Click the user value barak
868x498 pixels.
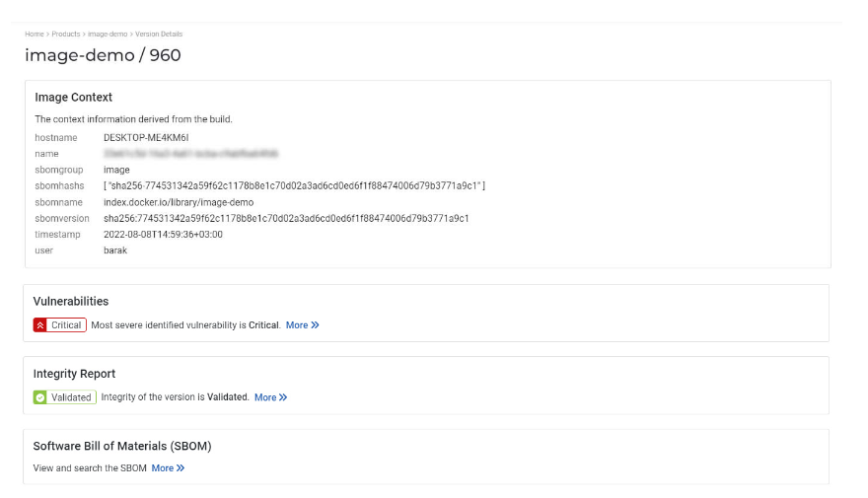115,250
